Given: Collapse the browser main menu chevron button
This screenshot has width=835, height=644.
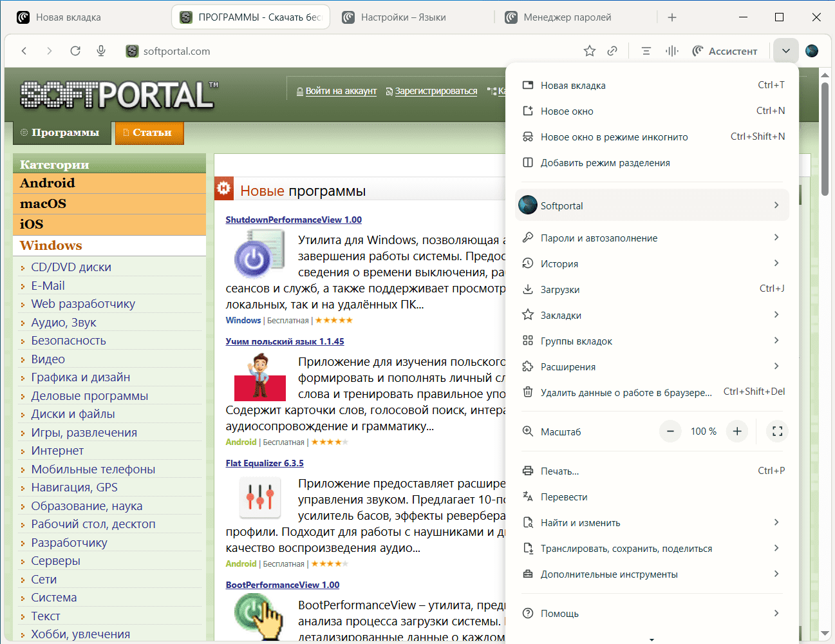Looking at the screenshot, I should 786,51.
